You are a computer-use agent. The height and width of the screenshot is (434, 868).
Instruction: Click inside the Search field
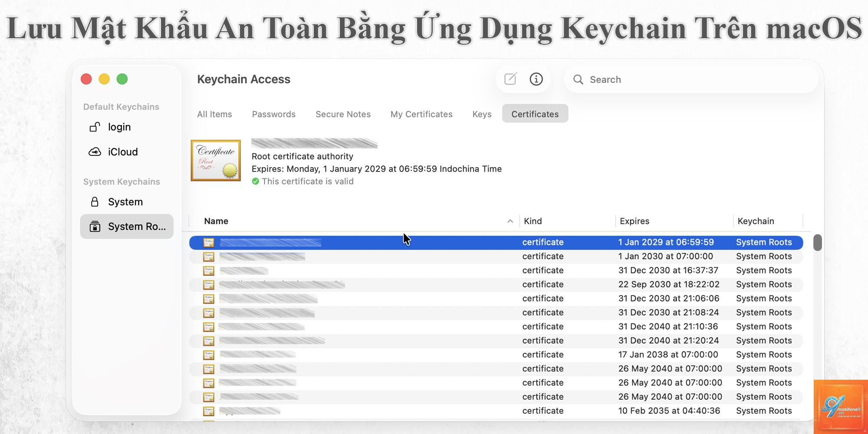click(x=691, y=79)
